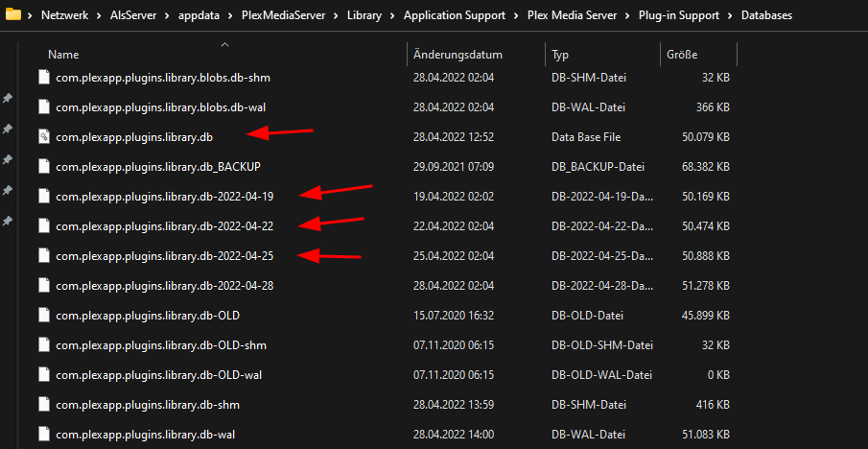Viewport: 868px width, 449px height.
Task: Navigate to Plex Media Server breadcrumb
Action: (x=573, y=15)
